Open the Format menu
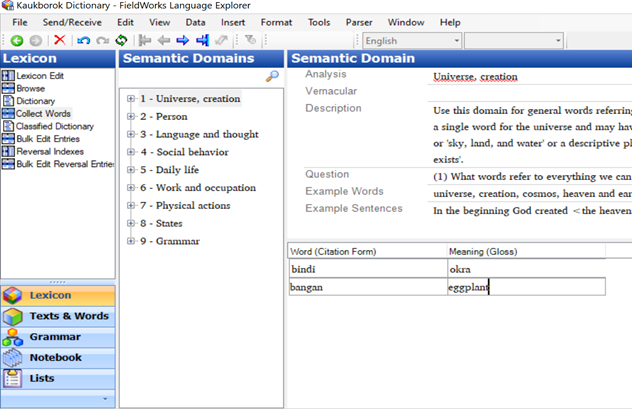The image size is (632, 409). 276,23
